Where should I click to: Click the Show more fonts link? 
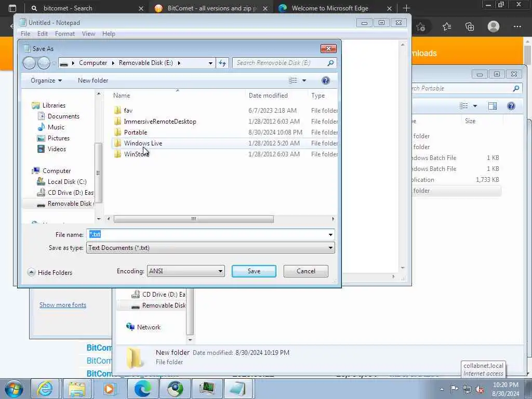[63, 305]
